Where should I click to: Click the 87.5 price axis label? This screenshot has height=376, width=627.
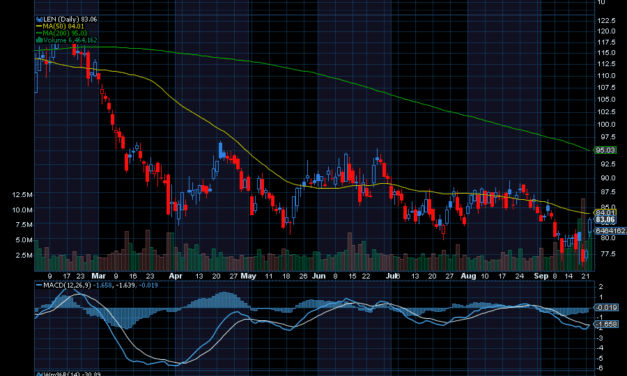tap(607, 192)
